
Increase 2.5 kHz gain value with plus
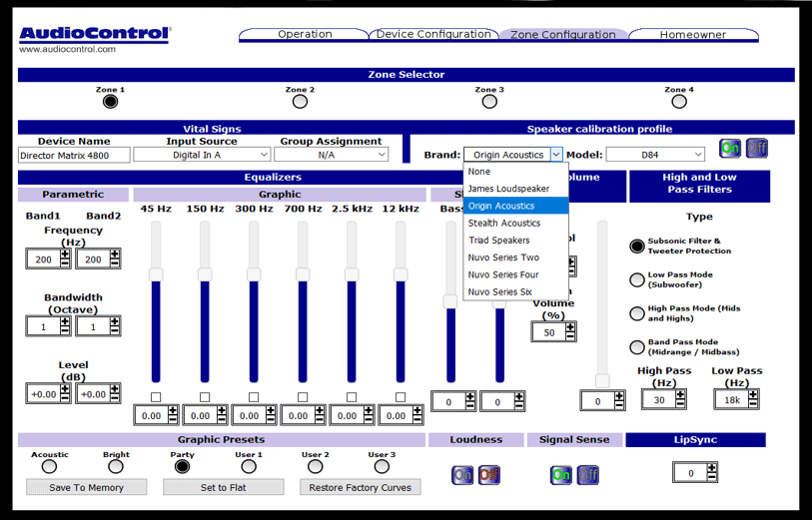369,411
